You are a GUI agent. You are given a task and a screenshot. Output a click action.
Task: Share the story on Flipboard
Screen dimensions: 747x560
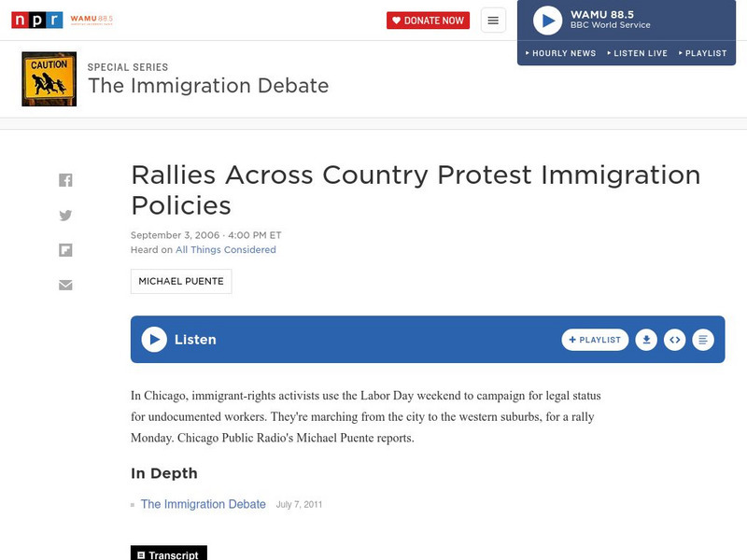tap(66, 248)
